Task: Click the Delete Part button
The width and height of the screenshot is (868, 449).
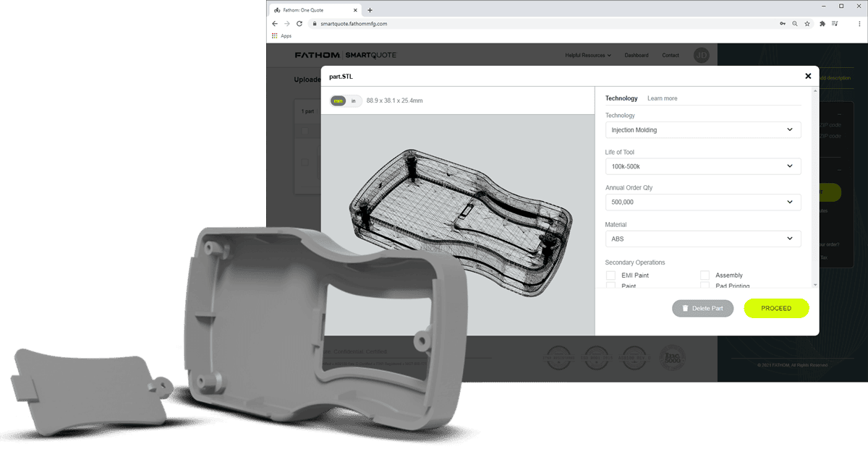Action: [x=702, y=308]
